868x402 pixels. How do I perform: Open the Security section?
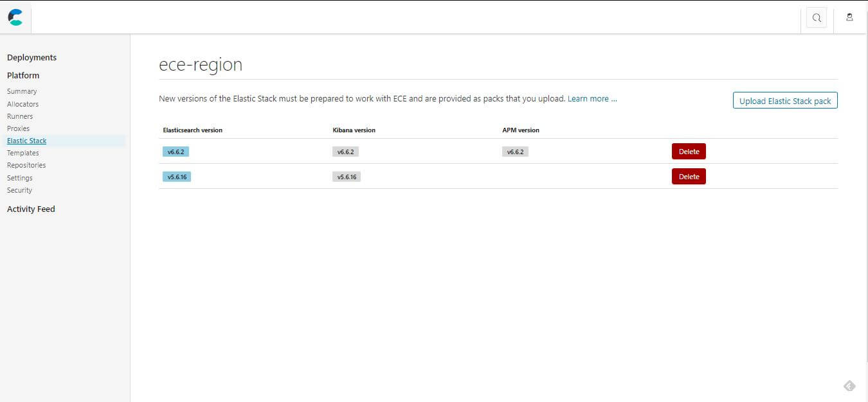coord(19,189)
